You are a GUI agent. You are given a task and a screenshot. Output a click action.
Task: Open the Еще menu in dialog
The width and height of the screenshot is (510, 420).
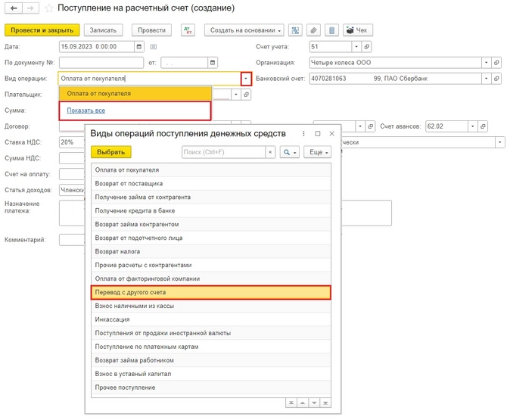(317, 152)
